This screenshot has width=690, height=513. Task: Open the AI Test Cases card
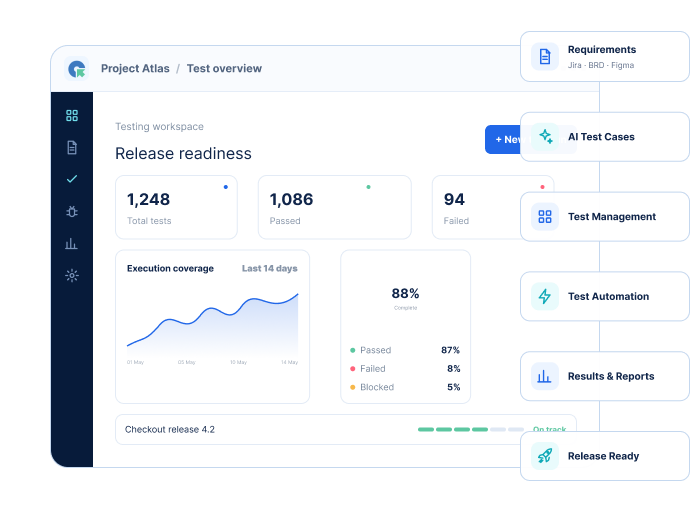605,137
